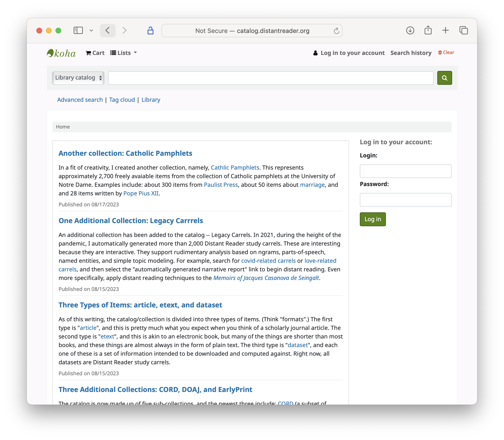The width and height of the screenshot is (504, 440).
Task: Click the Login text field
Action: (405, 171)
